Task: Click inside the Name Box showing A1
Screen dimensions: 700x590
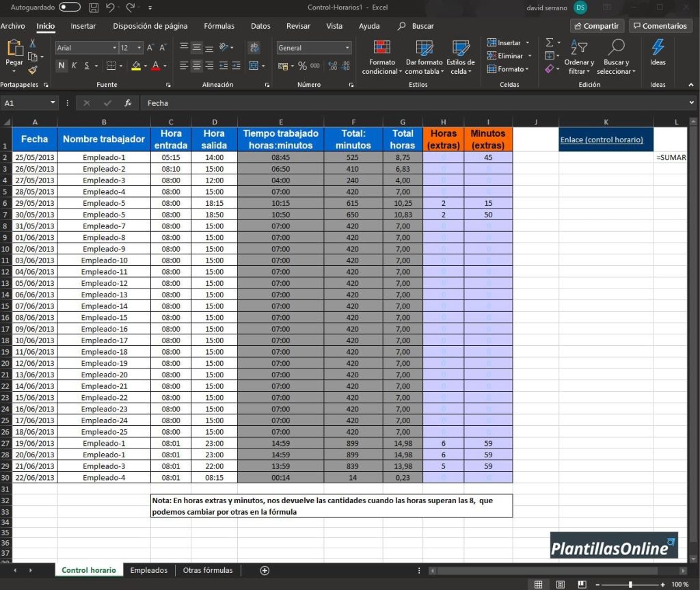Action: [x=25, y=103]
